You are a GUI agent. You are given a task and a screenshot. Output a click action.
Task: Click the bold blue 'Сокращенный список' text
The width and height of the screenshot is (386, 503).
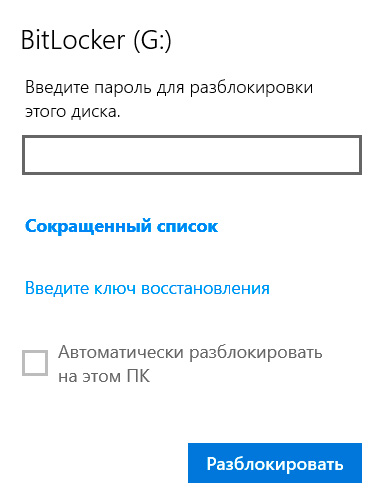click(x=122, y=226)
